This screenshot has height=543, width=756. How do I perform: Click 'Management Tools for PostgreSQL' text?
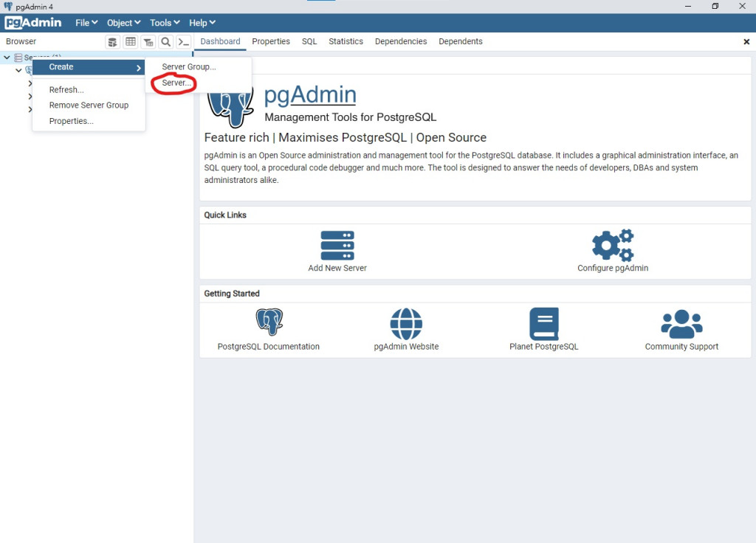point(351,117)
